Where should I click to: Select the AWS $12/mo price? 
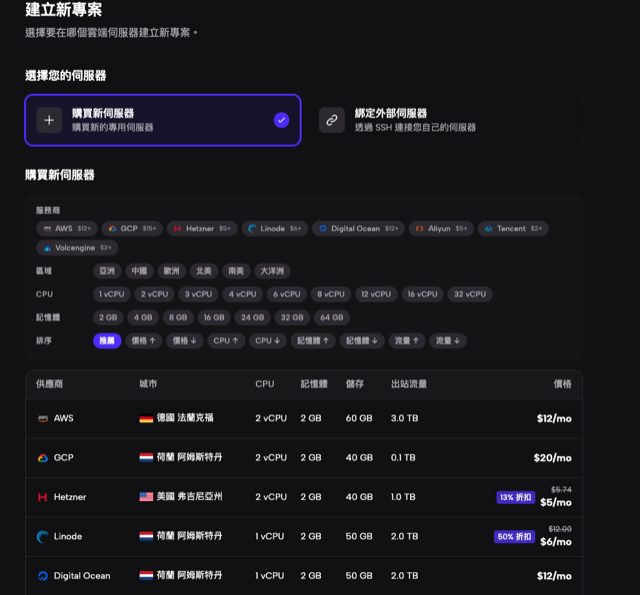pyautogui.click(x=554, y=419)
